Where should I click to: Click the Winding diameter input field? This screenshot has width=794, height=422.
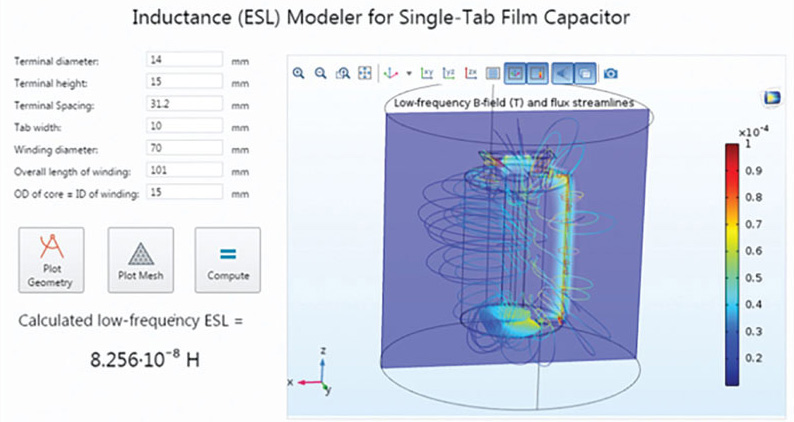[184, 148]
